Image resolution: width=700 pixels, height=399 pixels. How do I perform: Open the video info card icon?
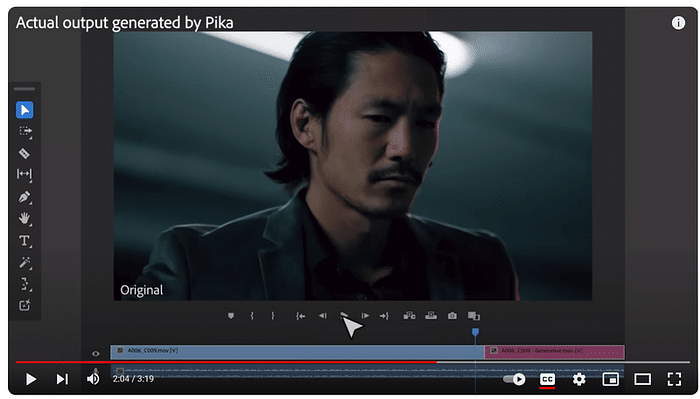[x=678, y=23]
